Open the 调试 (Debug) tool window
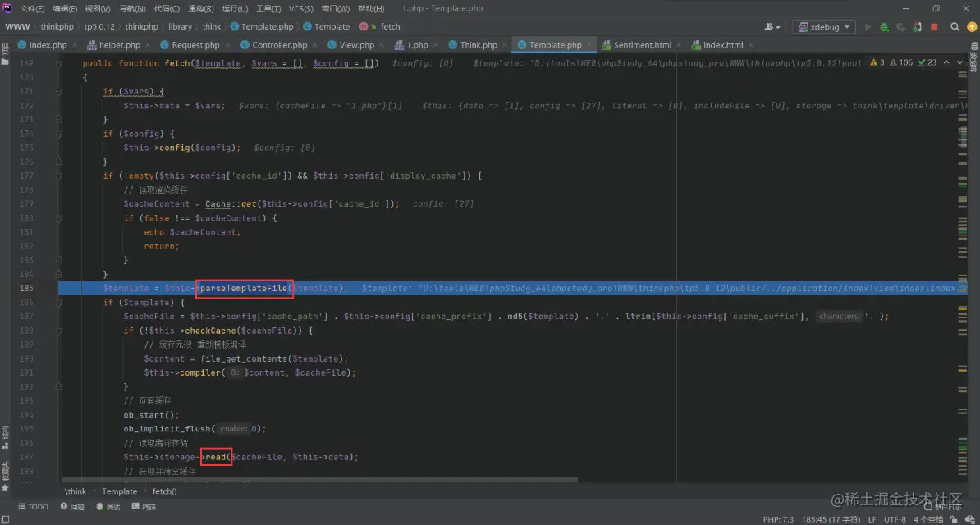The height and width of the screenshot is (525, 980). (x=108, y=507)
